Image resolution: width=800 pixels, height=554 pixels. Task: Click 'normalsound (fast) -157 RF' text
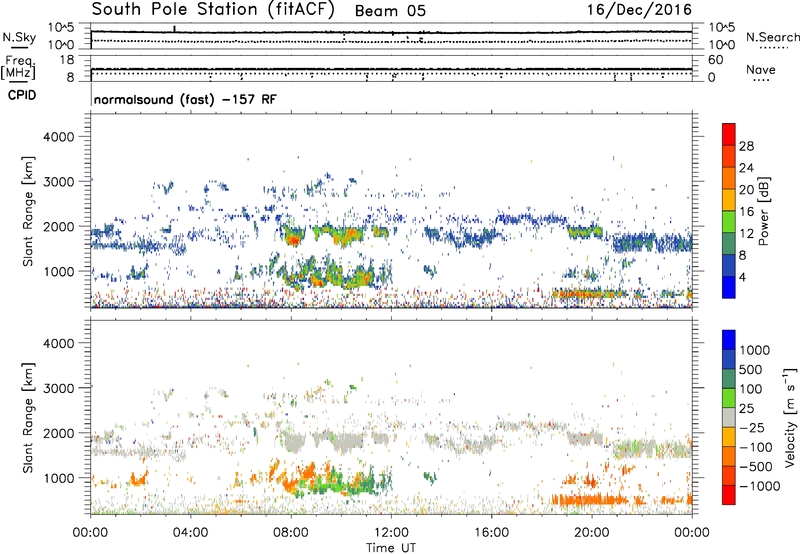pos(185,99)
